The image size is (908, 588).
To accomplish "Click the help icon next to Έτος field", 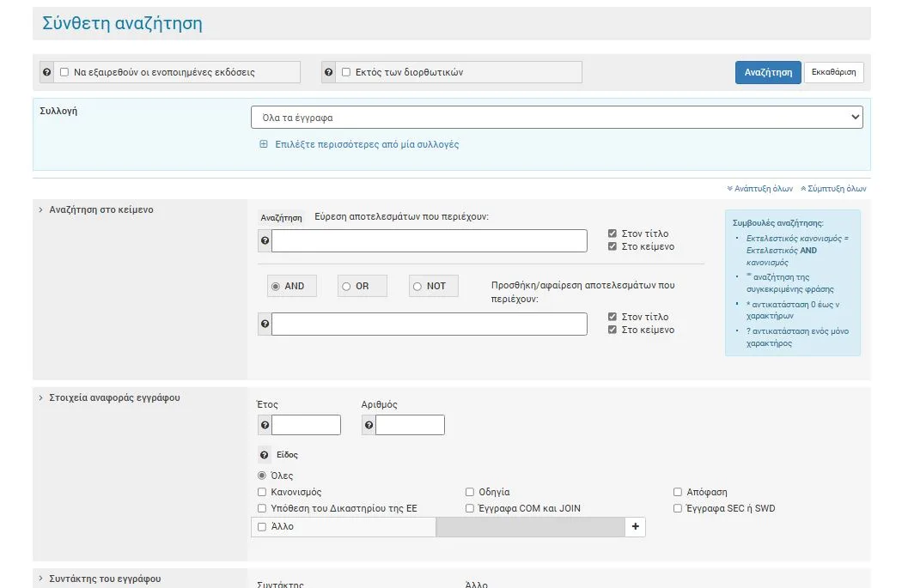I will (x=265, y=426).
